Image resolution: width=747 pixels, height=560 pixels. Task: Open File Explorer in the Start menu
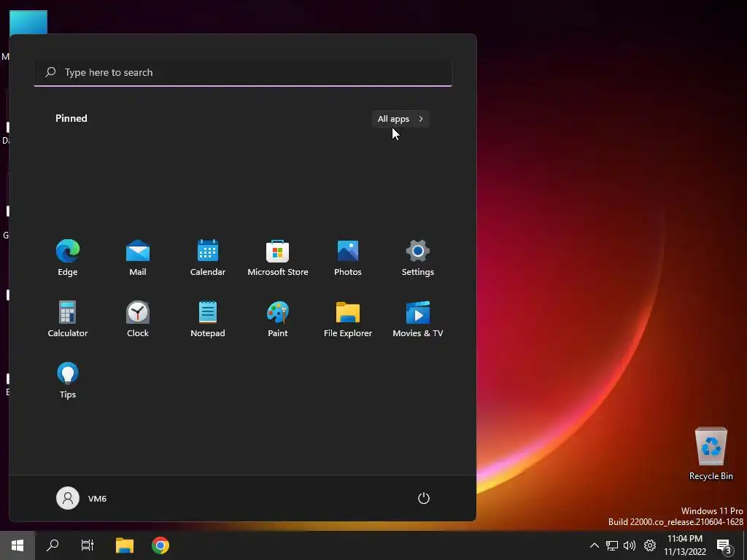click(348, 319)
